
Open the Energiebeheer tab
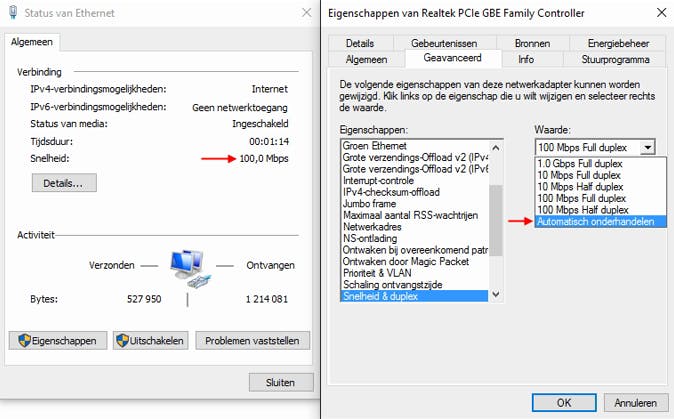pyautogui.click(x=618, y=43)
